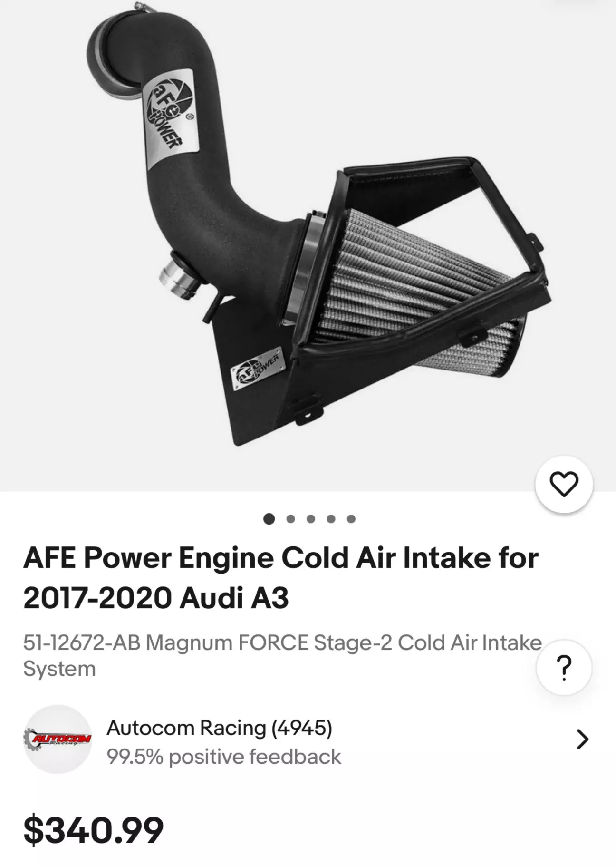Screen dimensions: 616x866
Task: Tap the $340.99 price
Action: point(93,830)
